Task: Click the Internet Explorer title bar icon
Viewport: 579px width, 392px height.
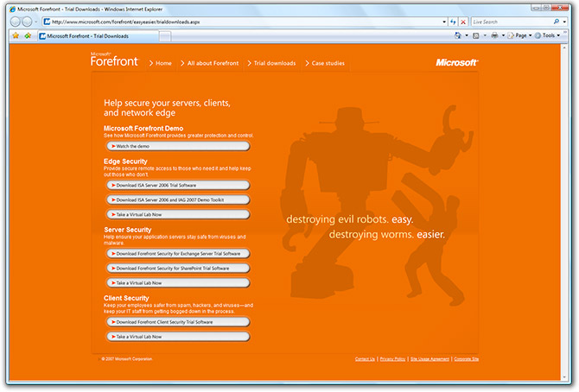Action: (13, 9)
